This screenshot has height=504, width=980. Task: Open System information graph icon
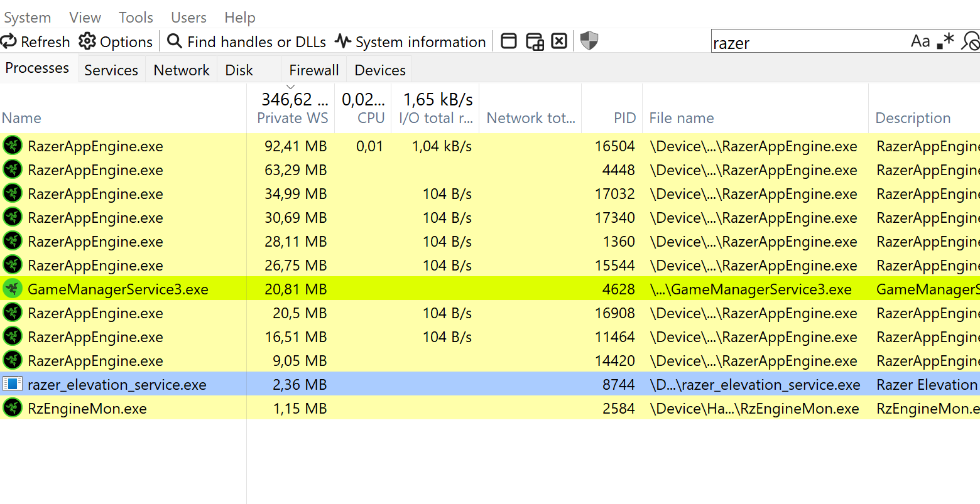(x=342, y=41)
